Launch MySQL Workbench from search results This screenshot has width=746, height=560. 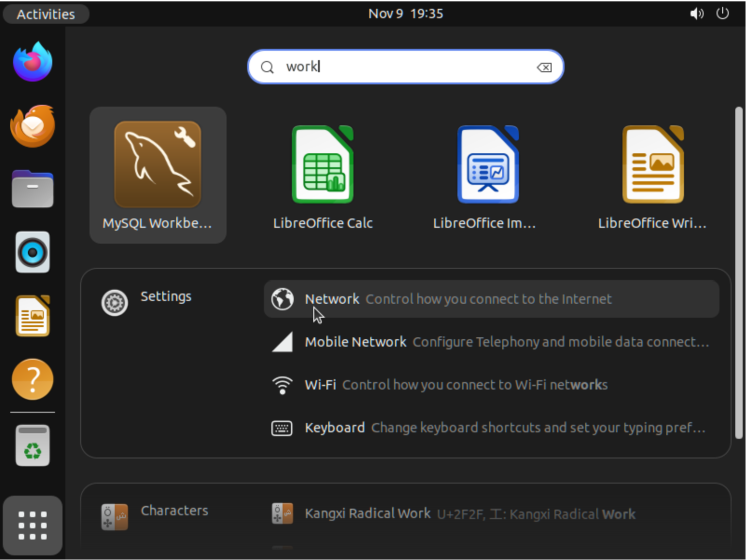157,175
